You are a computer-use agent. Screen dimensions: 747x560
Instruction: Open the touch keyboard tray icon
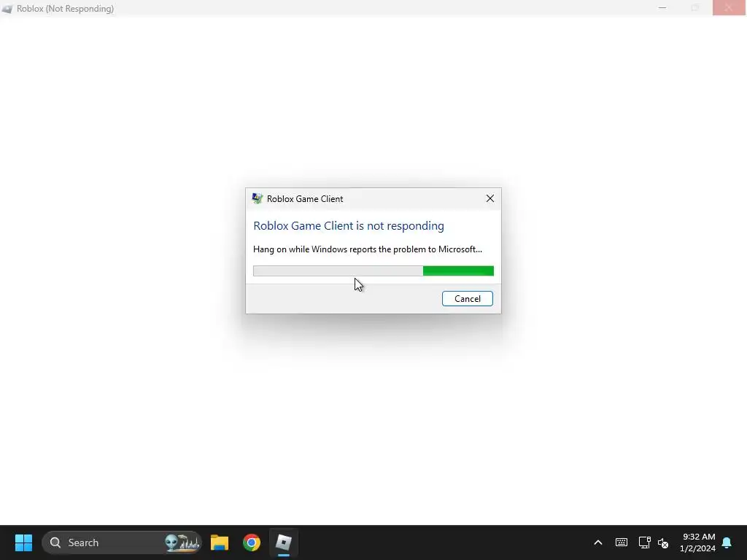(622, 542)
